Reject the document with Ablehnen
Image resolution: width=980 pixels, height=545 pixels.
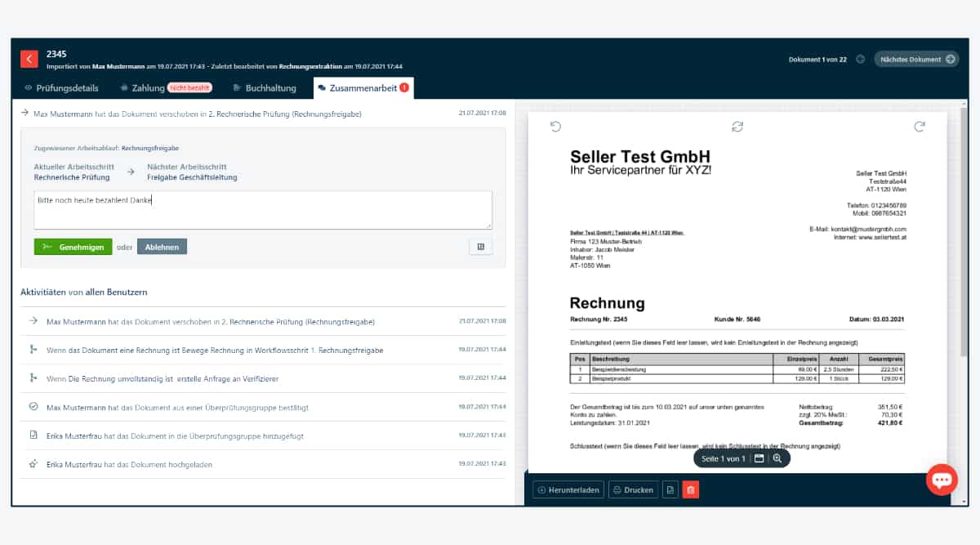pos(162,246)
